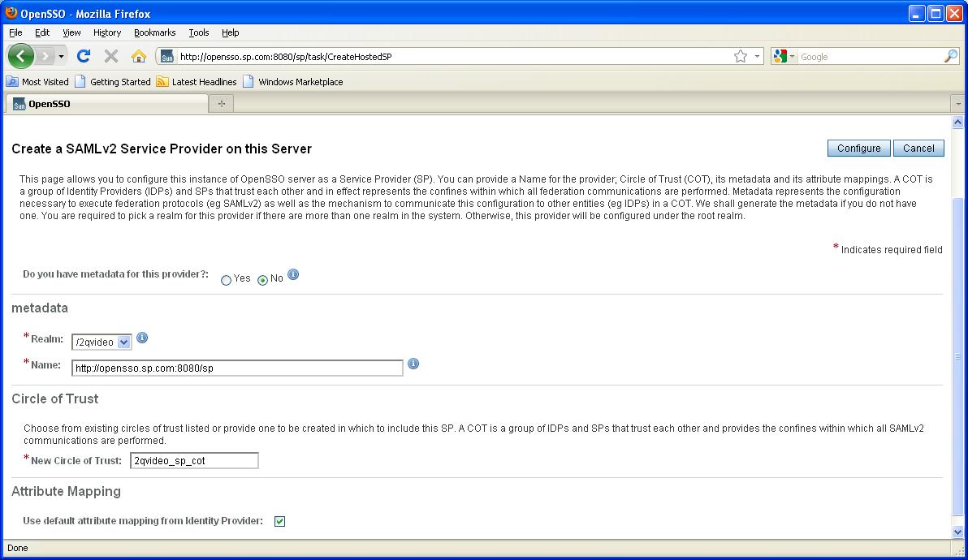Image resolution: width=968 pixels, height=560 pixels.
Task: Click the URL address field
Action: 454,57
